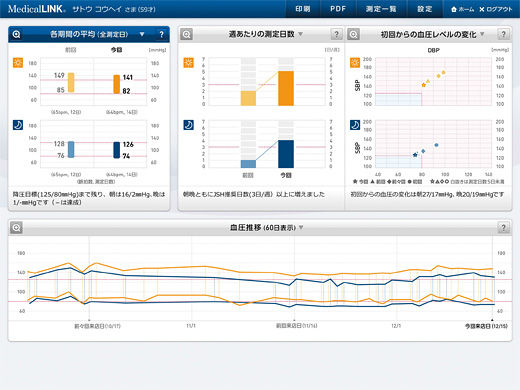The width and height of the screenshot is (520, 390).
Task: Click the question mark on 初回からの血圧レベルの変化 panel
Action: click(504, 34)
